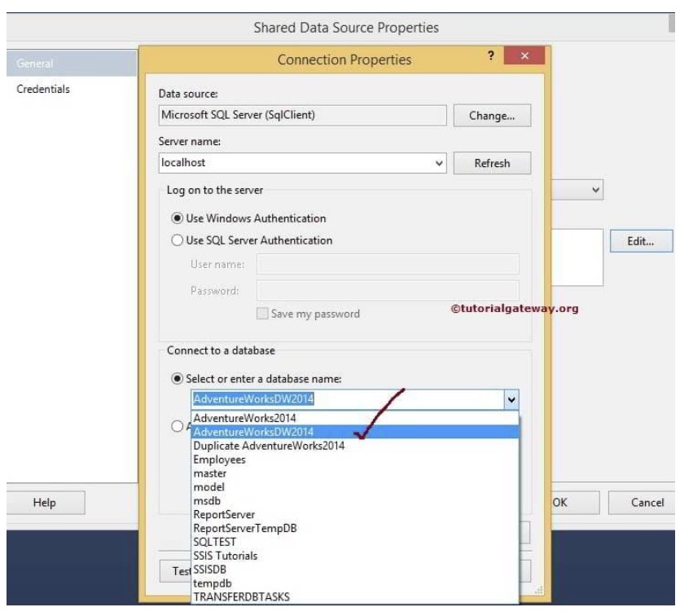
Task: Refresh the server name list
Action: 492,163
